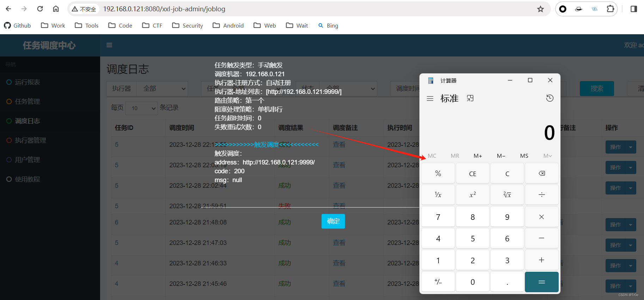Click Calculator plus/minus sign key
This screenshot has height=300, width=644.
438,282
